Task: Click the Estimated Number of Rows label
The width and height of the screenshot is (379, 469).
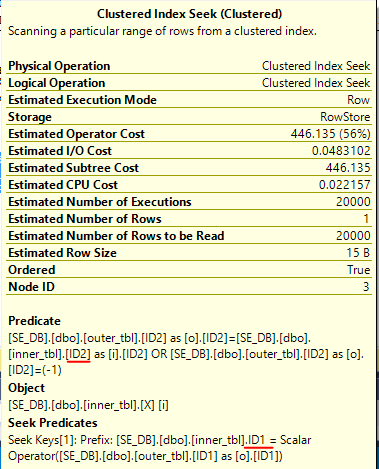Action: (x=85, y=219)
